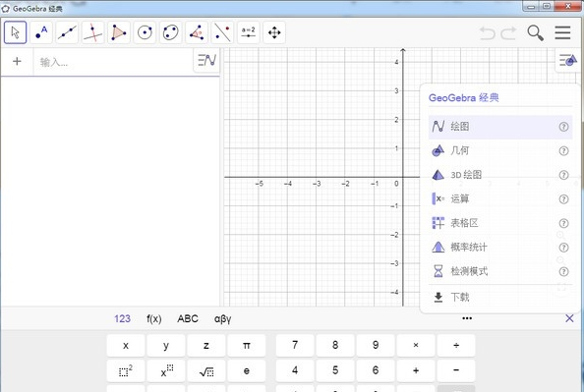Tap the 4 key

295,370
